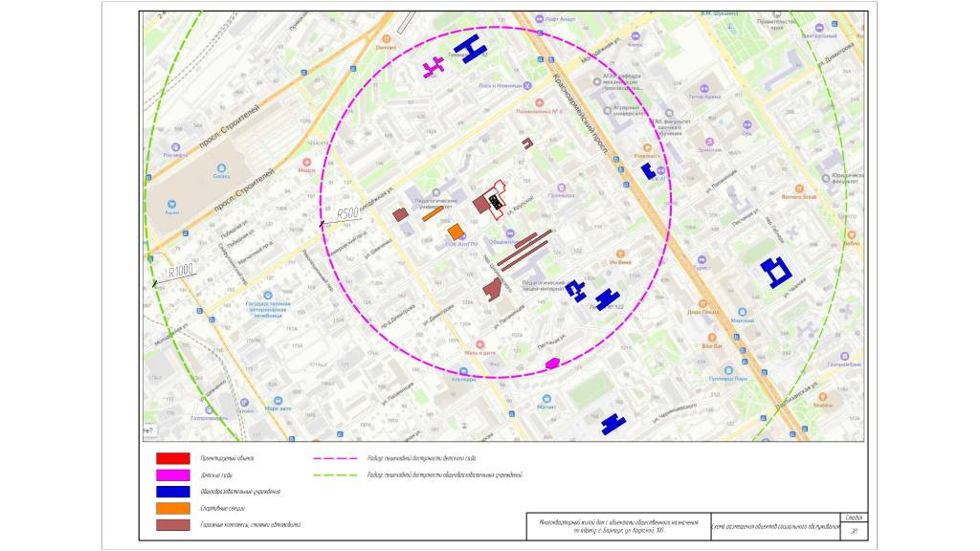Image resolution: width=980 pixels, height=551 pixels.
Task: Click the Ашан shopping cart map icon
Action: coord(171,205)
